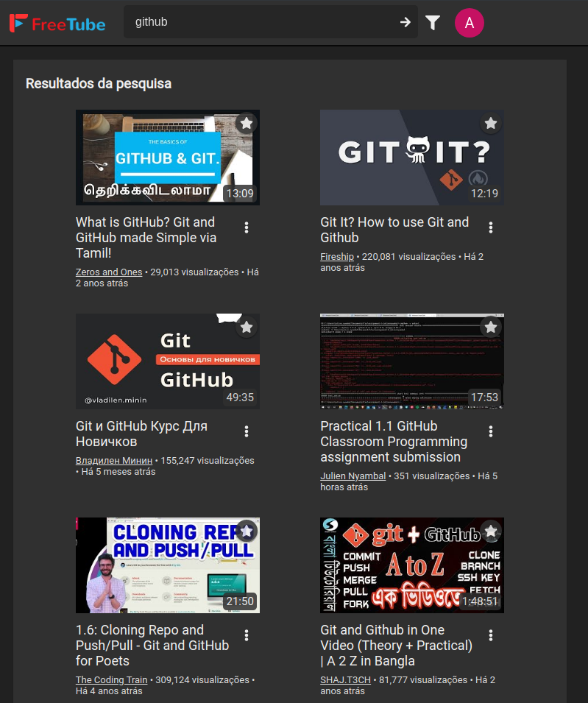Open the Git Основы для новичков thumbnail
This screenshot has width=588, height=703.
[168, 361]
